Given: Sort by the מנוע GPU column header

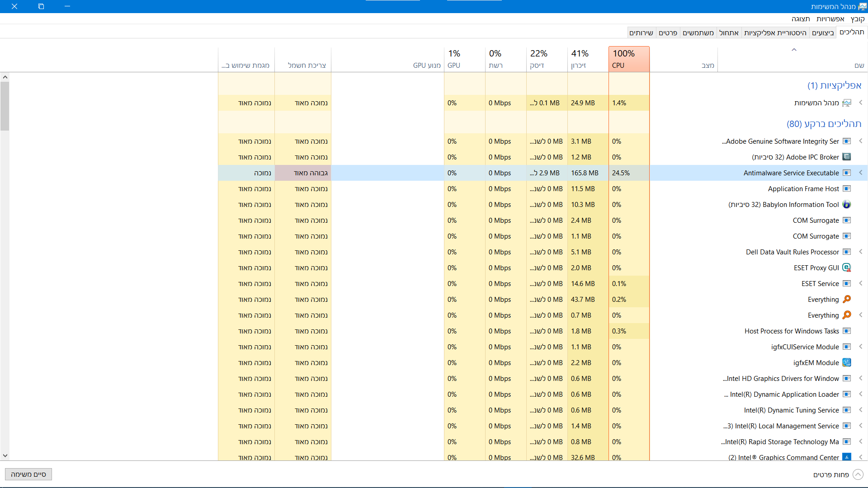Looking at the screenshot, I should coord(387,59).
